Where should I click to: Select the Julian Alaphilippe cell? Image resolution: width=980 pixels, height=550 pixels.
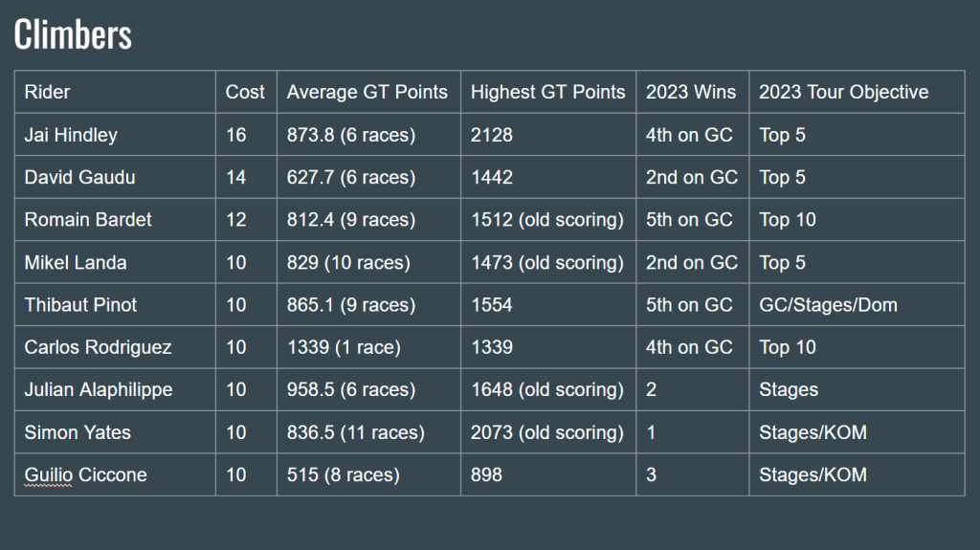coord(99,389)
